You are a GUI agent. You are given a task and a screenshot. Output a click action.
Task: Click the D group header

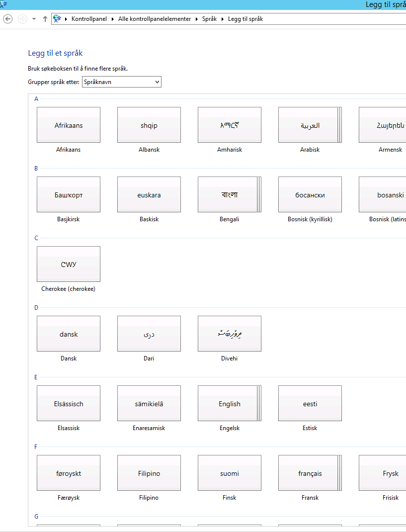click(36, 307)
